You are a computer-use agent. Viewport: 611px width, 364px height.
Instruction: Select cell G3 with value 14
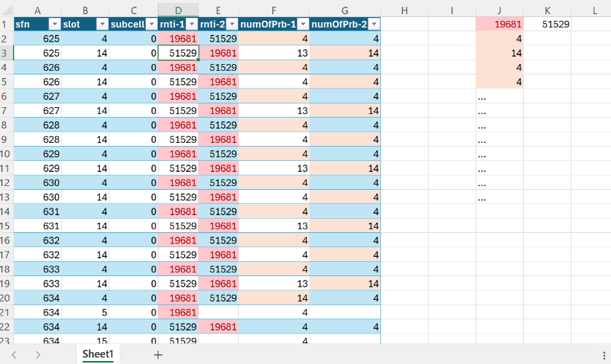click(x=345, y=53)
